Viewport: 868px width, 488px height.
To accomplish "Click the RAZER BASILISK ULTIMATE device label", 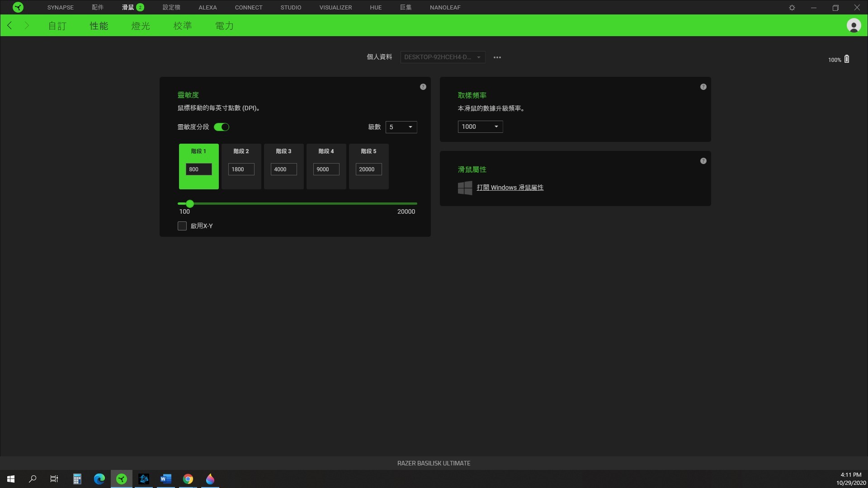I will pos(434,463).
